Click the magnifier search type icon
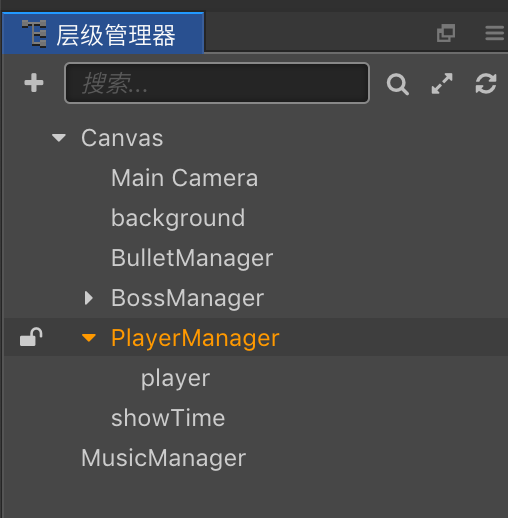Viewport: 508px width, 518px height. click(398, 84)
